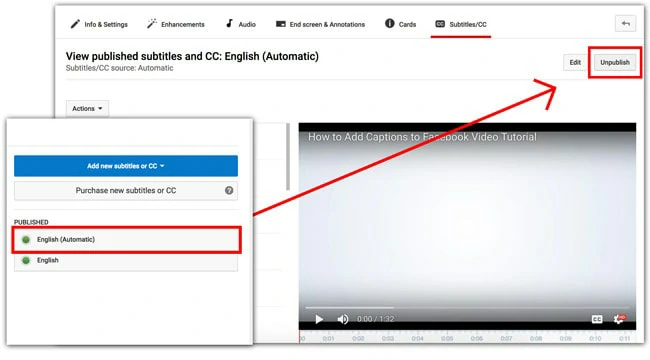650x360 pixels.
Task: Open Add new subtitles or CC dropdown
Action: tap(126, 166)
